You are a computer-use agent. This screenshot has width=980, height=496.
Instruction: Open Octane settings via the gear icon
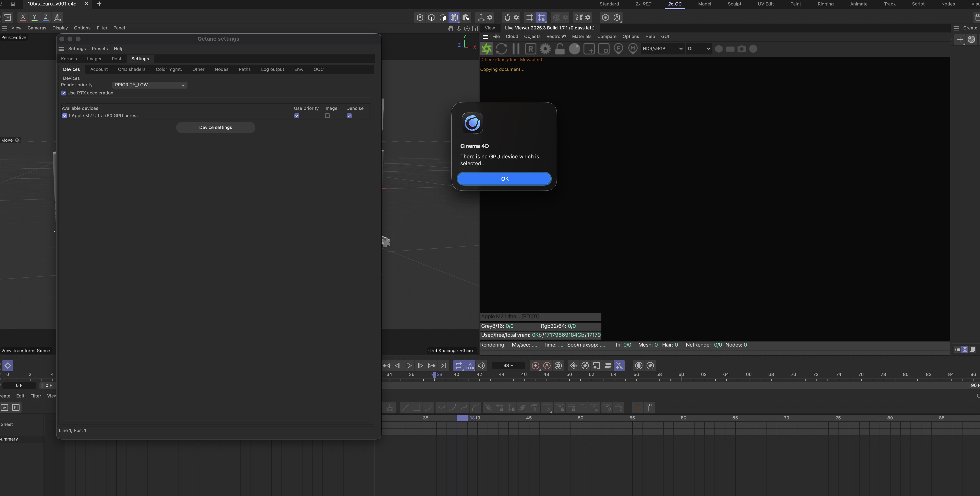tap(545, 49)
